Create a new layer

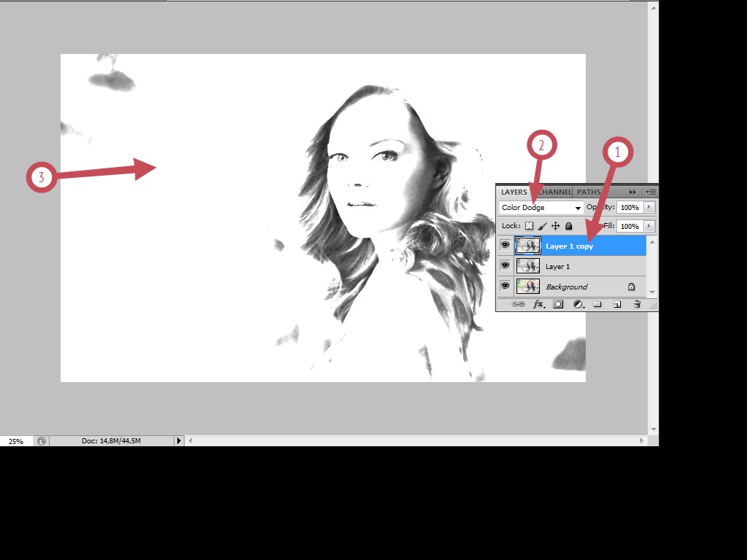click(x=617, y=304)
